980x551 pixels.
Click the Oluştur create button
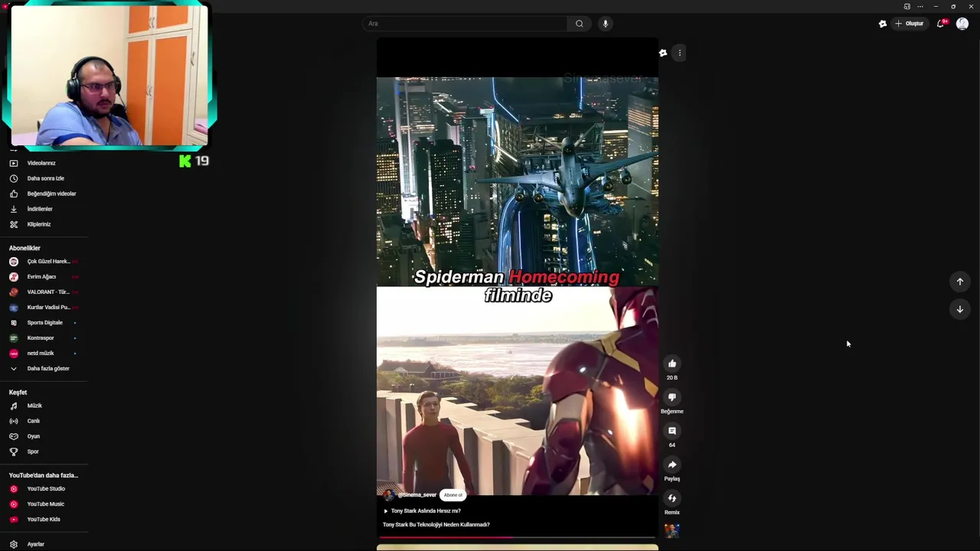(x=910, y=24)
